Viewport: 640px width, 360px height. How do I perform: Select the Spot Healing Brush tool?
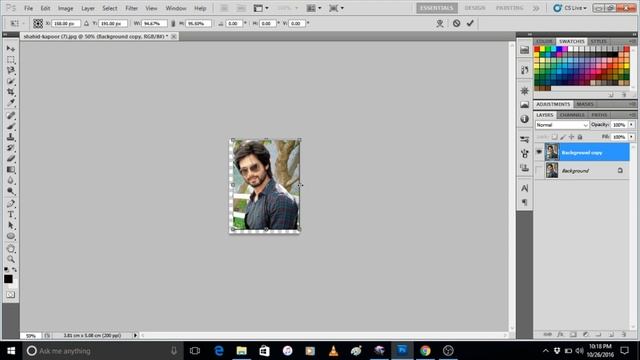tap(11, 116)
